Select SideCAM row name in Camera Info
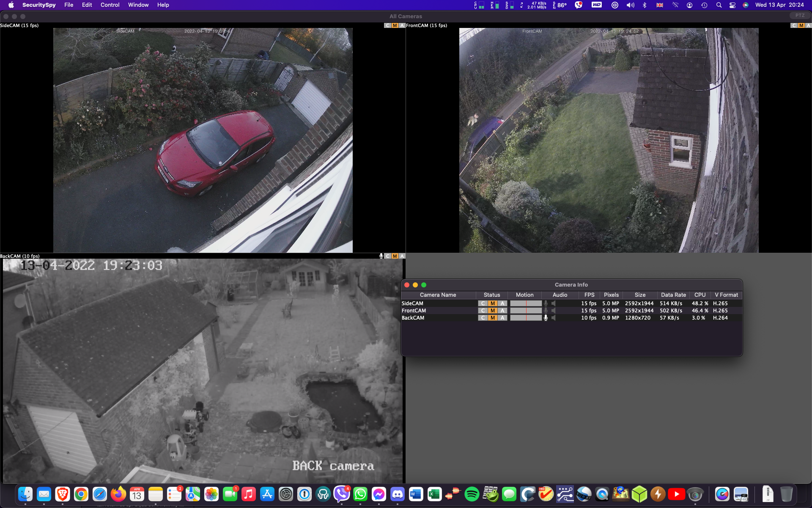 tap(412, 304)
